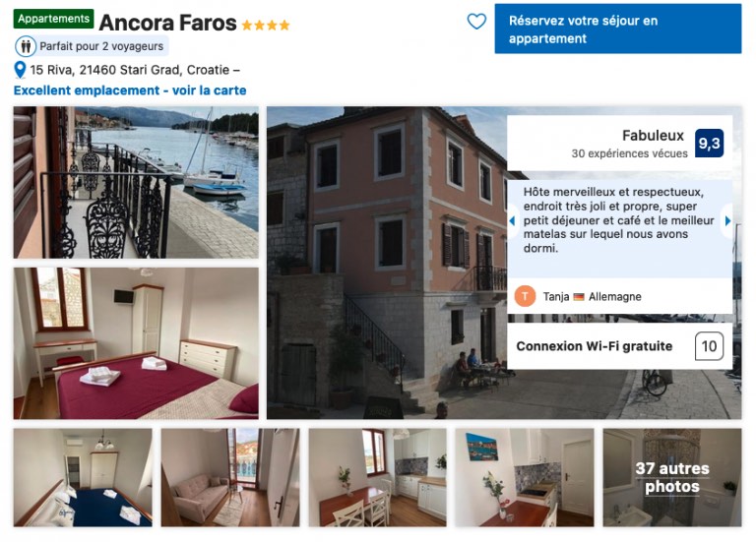Open the balcony harbor view photo
Image resolution: width=756 pixels, height=542 pixels.
[136, 183]
